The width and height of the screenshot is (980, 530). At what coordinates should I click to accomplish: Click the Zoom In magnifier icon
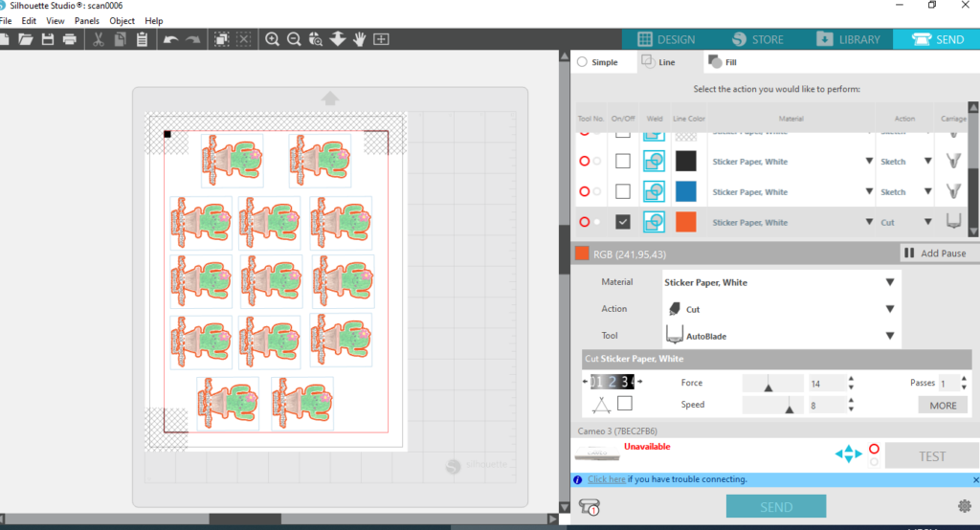[x=273, y=39]
